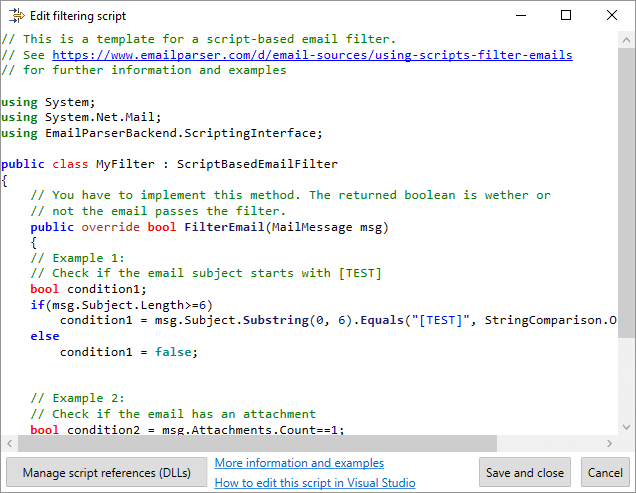Click 'EmailParserBackend.ScriptingInterface' text
This screenshot has width=636, height=493.
pyautogui.click(x=180, y=133)
